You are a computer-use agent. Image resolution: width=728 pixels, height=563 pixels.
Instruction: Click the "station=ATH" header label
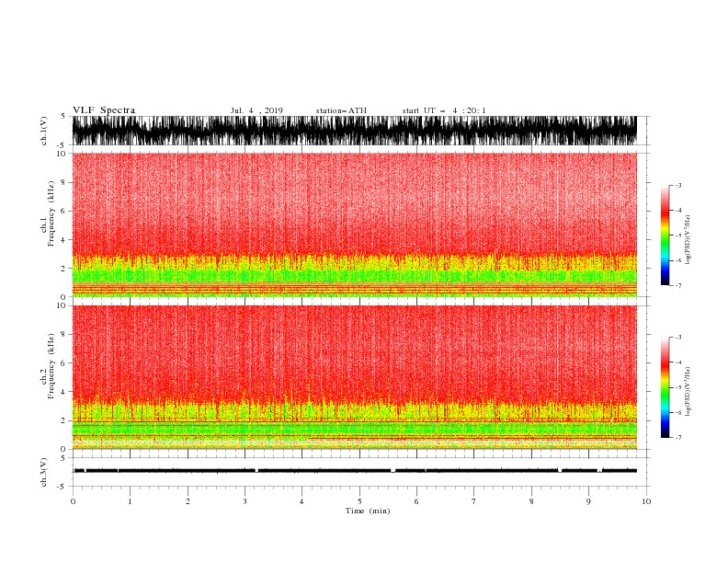(341, 110)
